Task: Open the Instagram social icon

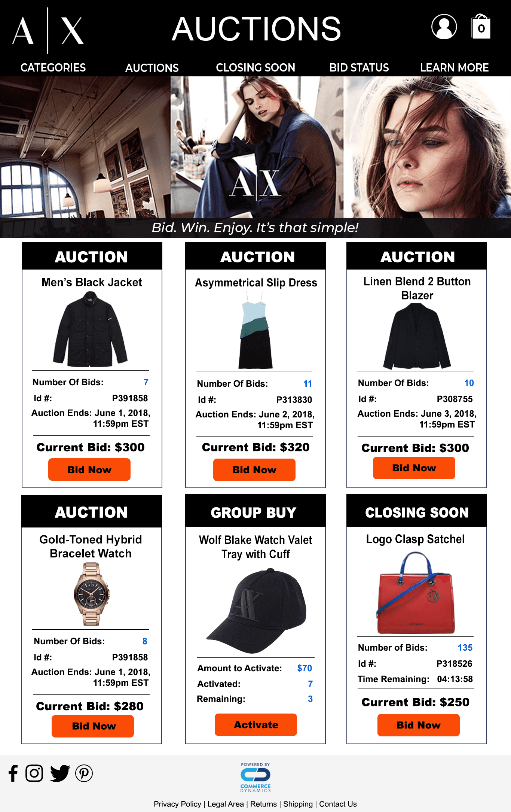Action: tap(34, 773)
